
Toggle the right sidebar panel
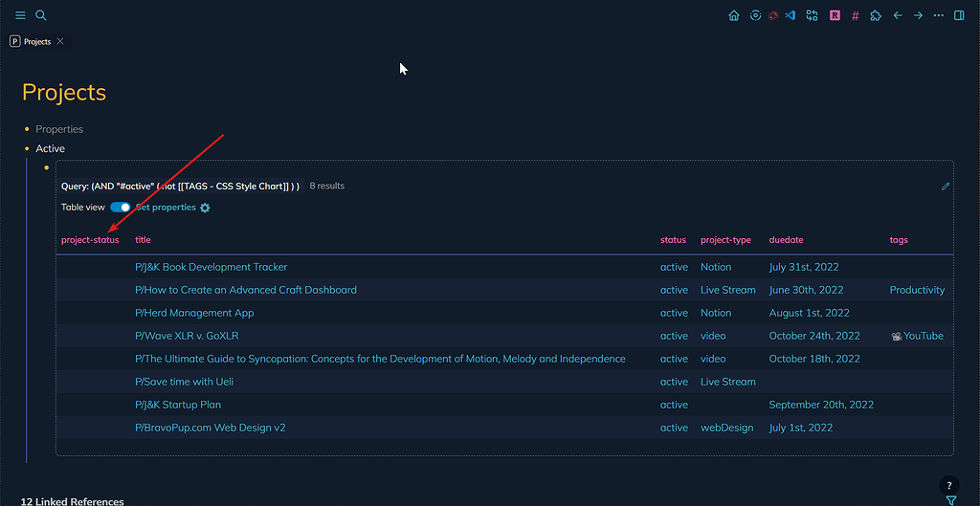pos(960,15)
